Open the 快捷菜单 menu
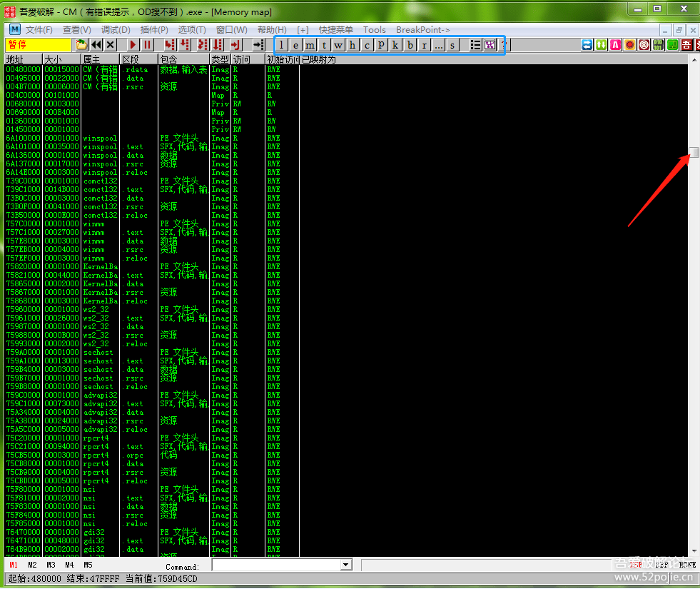The height and width of the screenshot is (589, 700). (x=335, y=30)
